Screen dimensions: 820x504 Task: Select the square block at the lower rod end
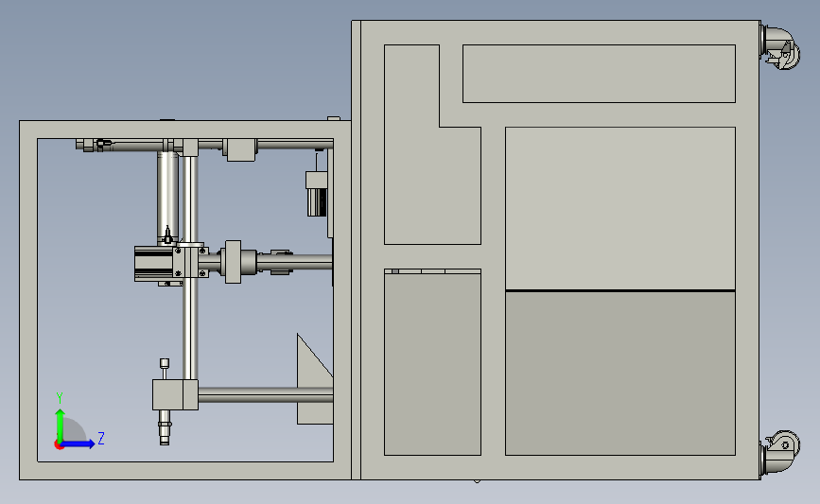(175, 394)
